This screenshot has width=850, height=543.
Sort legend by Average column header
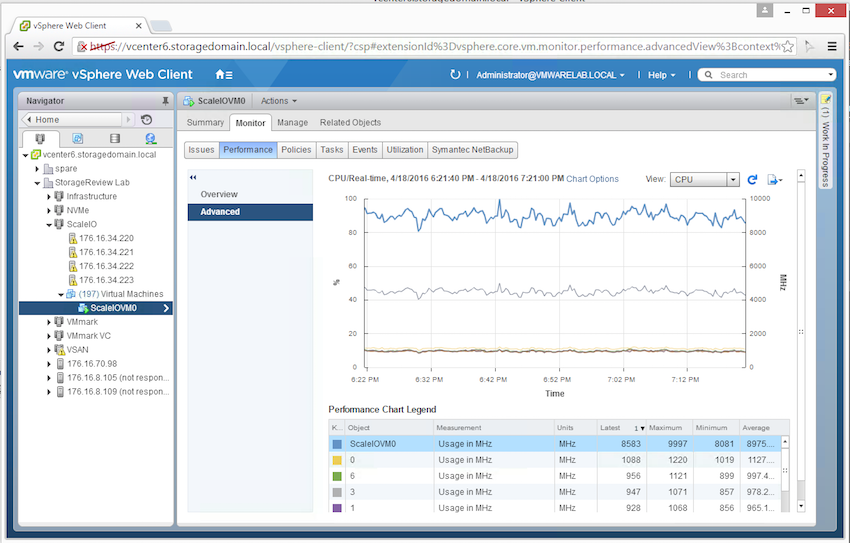click(x=764, y=428)
